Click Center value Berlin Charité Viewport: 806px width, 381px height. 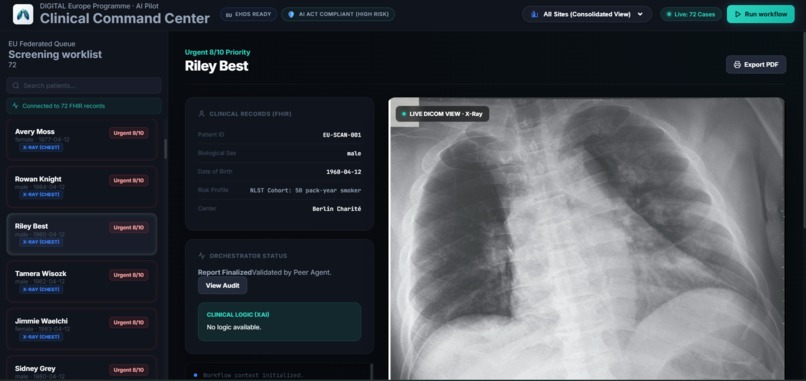(x=336, y=209)
